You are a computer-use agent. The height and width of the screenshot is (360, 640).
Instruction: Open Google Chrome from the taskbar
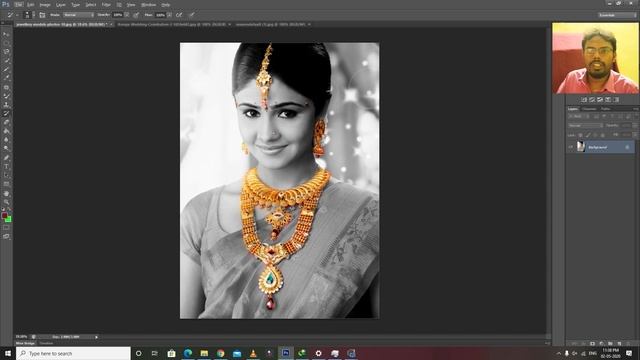[x=220, y=353]
